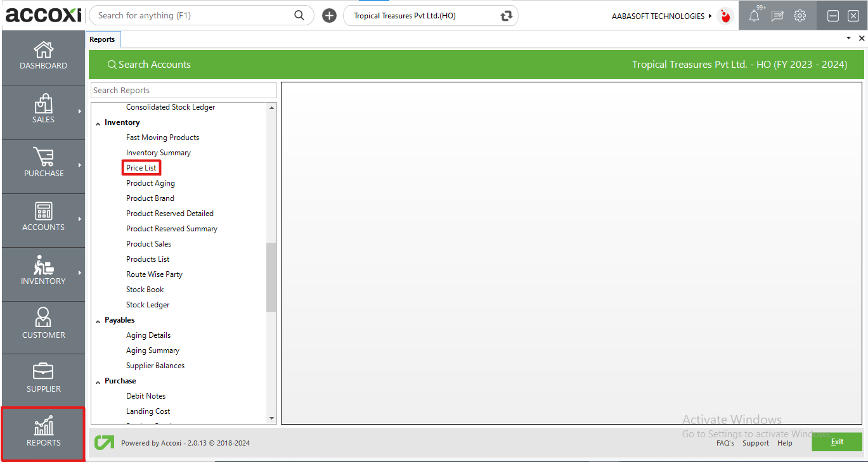Image resolution: width=868 pixels, height=462 pixels.
Task: Click the Search Reports input field
Action: pos(184,91)
